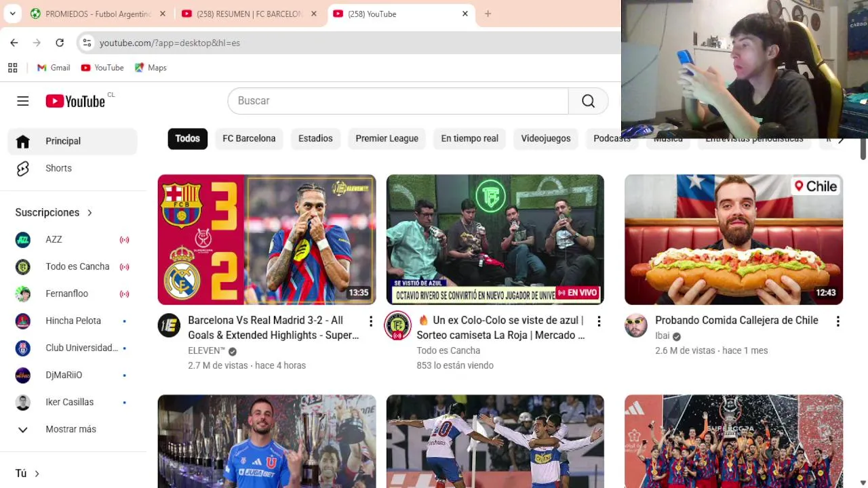Reload the page with the refresh icon

click(60, 43)
